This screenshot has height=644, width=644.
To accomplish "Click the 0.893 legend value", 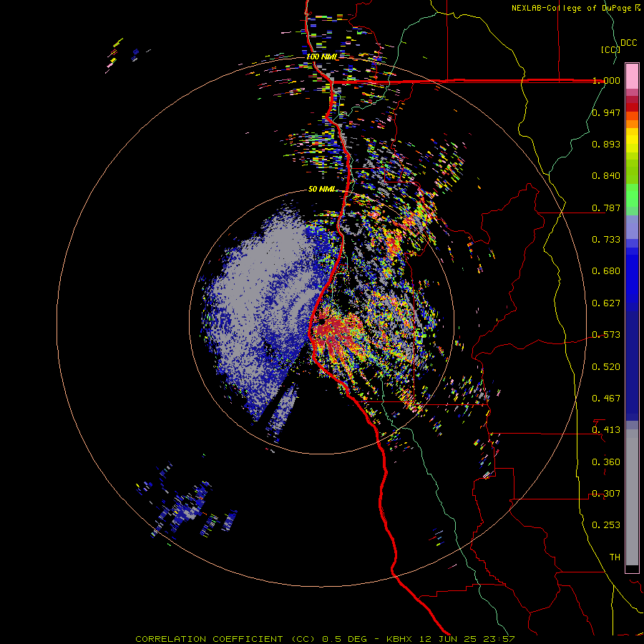I will click(x=606, y=144).
